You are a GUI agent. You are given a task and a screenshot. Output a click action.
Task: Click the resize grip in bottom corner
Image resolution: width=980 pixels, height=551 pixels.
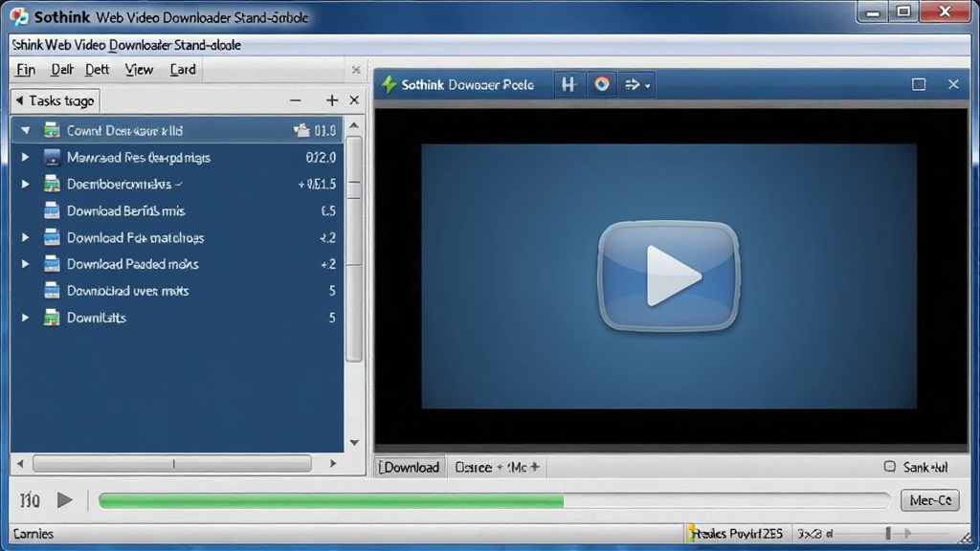pos(967,537)
